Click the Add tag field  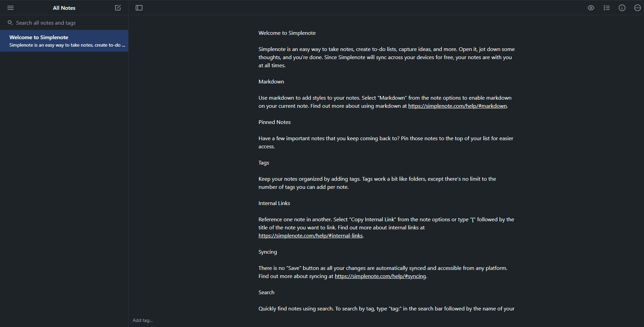(x=143, y=320)
